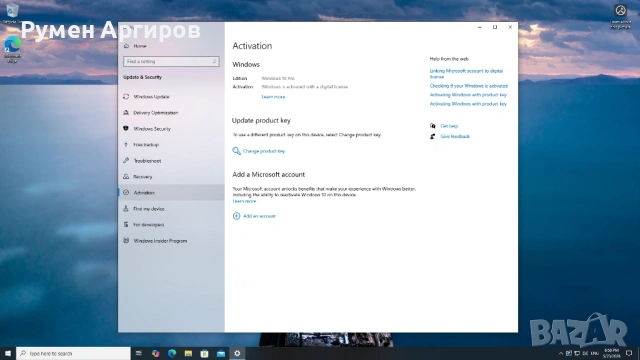The width and height of the screenshot is (640, 360).
Task: Open the Mail app from the taskbar
Action: tap(221, 353)
